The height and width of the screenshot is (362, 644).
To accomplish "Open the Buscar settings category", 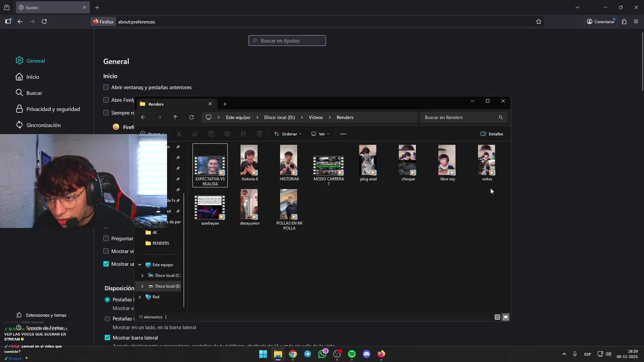I will click(x=29, y=93).
